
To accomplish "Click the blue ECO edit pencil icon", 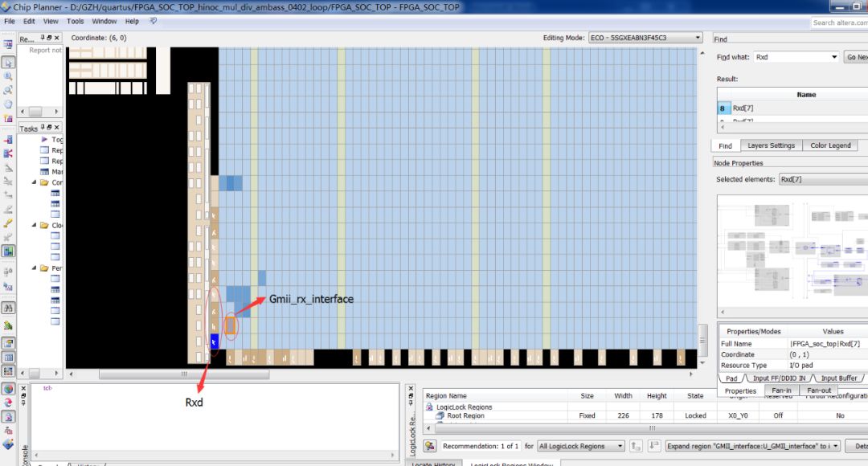I will 8,444.
